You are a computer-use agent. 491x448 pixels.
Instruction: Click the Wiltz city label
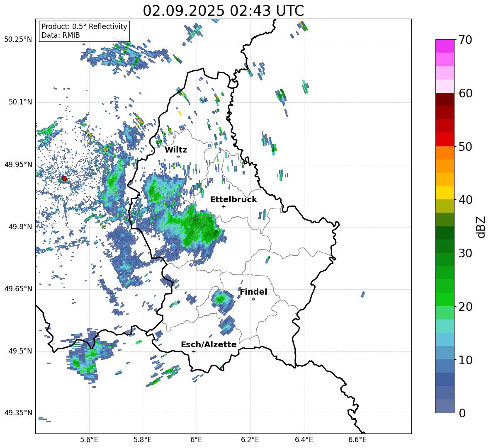pos(176,150)
